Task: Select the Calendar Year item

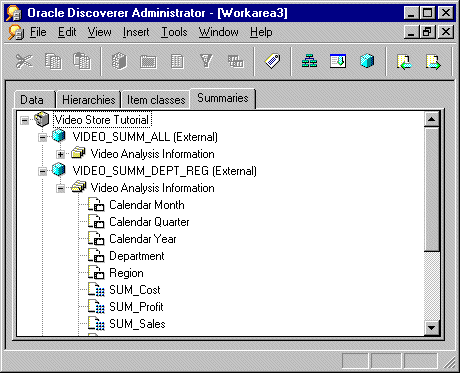Action: pyautogui.click(x=143, y=239)
